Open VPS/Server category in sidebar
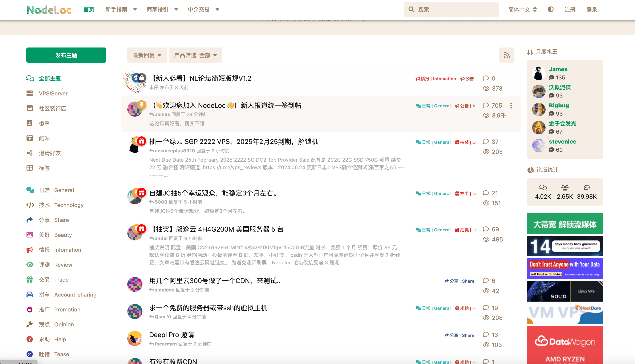Screen dimensions: 635x364 pos(53,94)
